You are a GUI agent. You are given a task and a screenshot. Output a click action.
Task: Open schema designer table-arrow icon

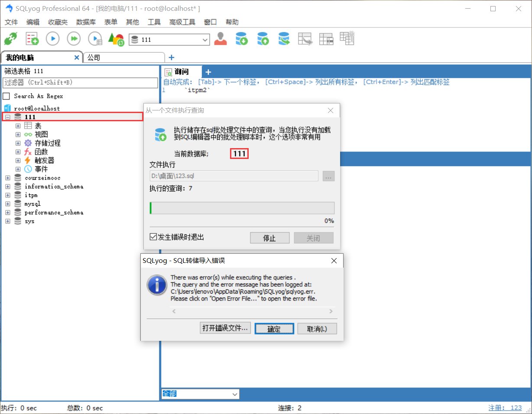[x=305, y=39]
